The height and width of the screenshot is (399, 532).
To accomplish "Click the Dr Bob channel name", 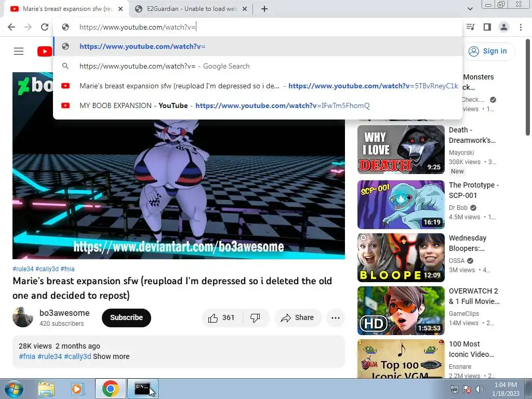I will [x=458, y=208].
